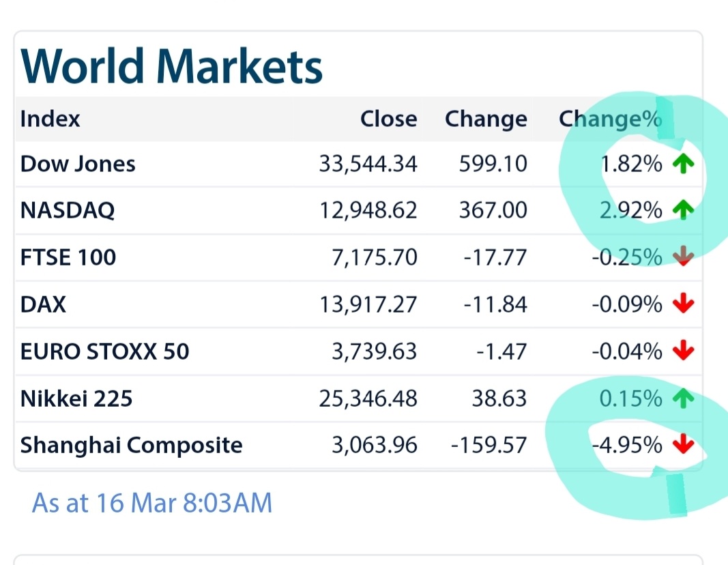
Task: Click the red down arrow for DAX
Action: click(683, 304)
